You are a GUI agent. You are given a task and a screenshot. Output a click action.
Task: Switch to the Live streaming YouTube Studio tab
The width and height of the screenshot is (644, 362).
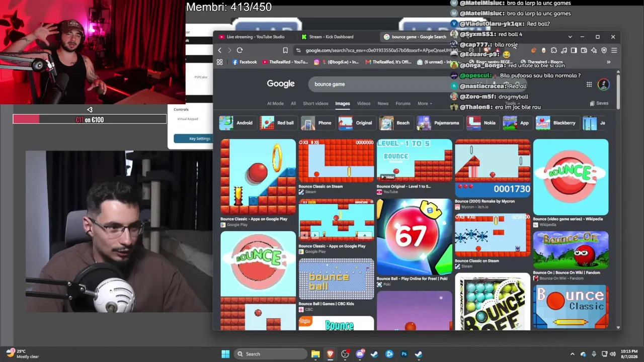tap(256, 37)
